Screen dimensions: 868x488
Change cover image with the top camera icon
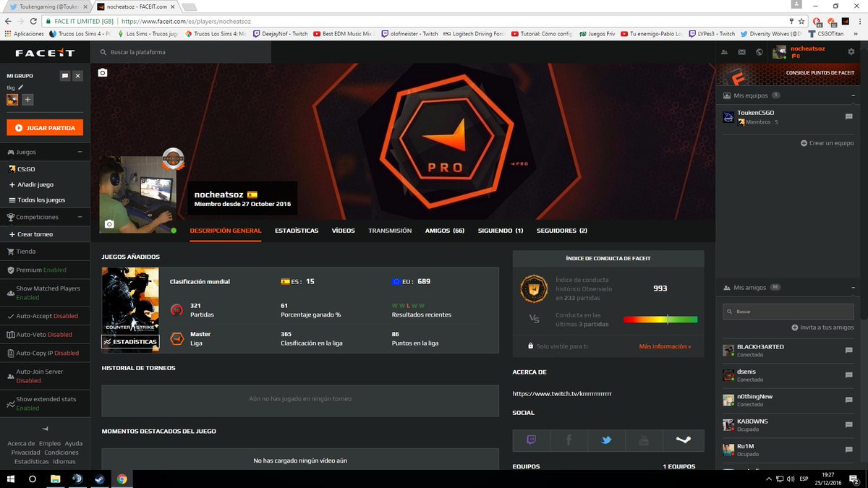[x=103, y=73]
